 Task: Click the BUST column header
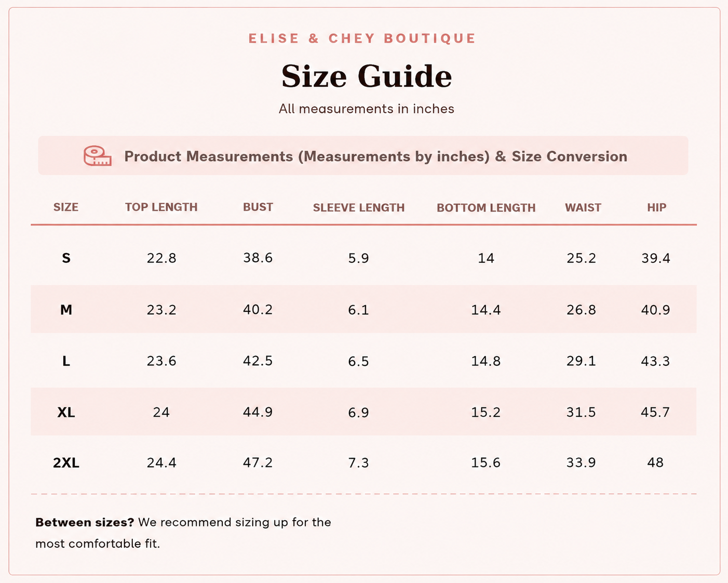pos(258,207)
